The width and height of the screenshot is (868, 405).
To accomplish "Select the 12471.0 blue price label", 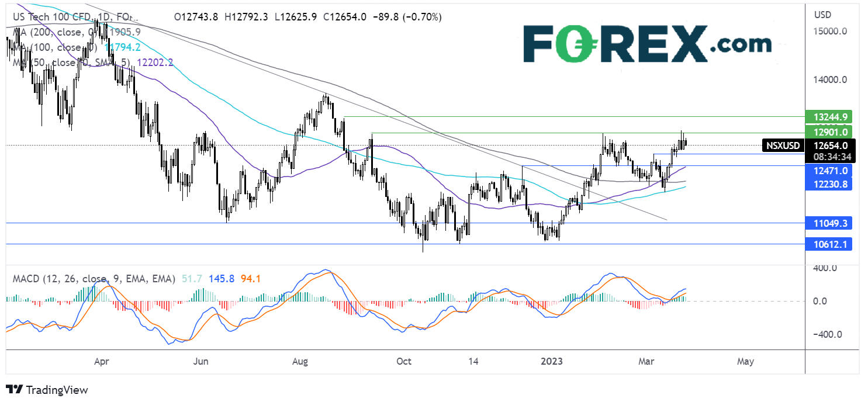I will [828, 171].
